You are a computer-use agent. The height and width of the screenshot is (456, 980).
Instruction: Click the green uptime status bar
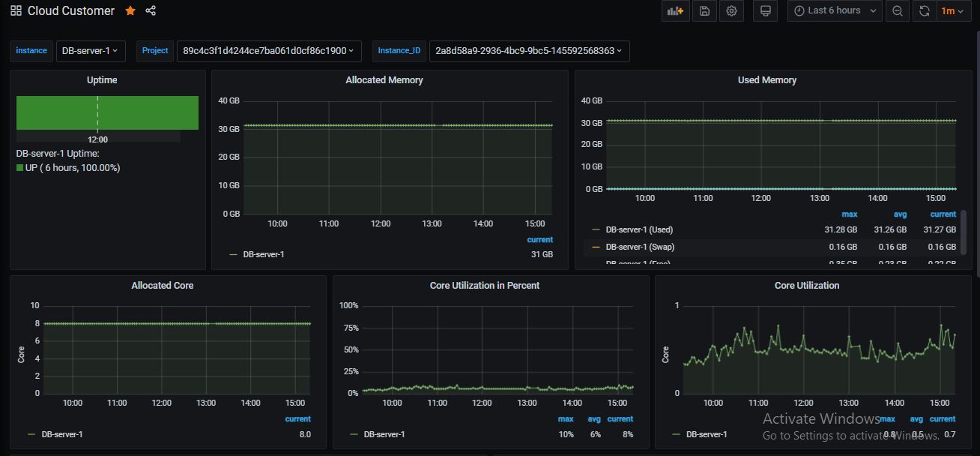pos(107,112)
